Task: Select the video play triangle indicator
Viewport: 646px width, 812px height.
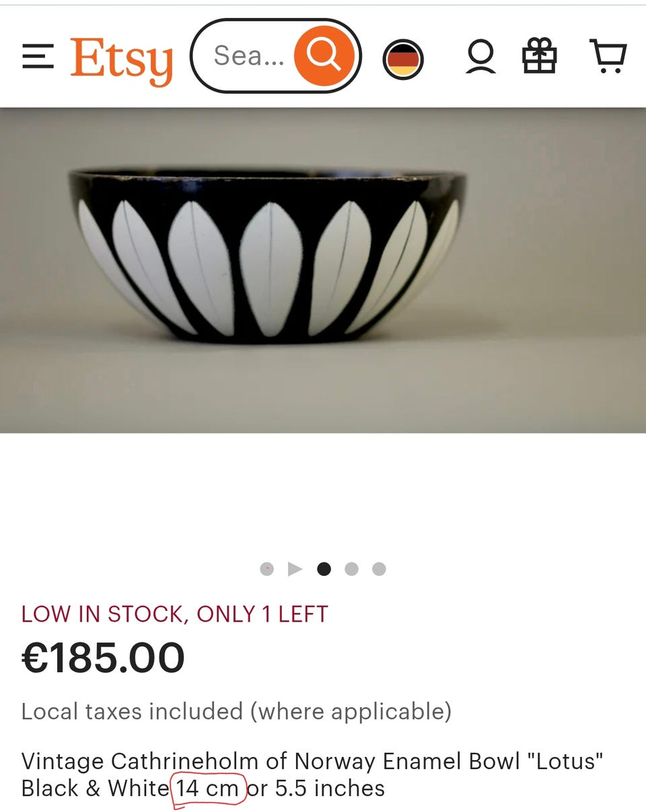Action: pyautogui.click(x=295, y=569)
